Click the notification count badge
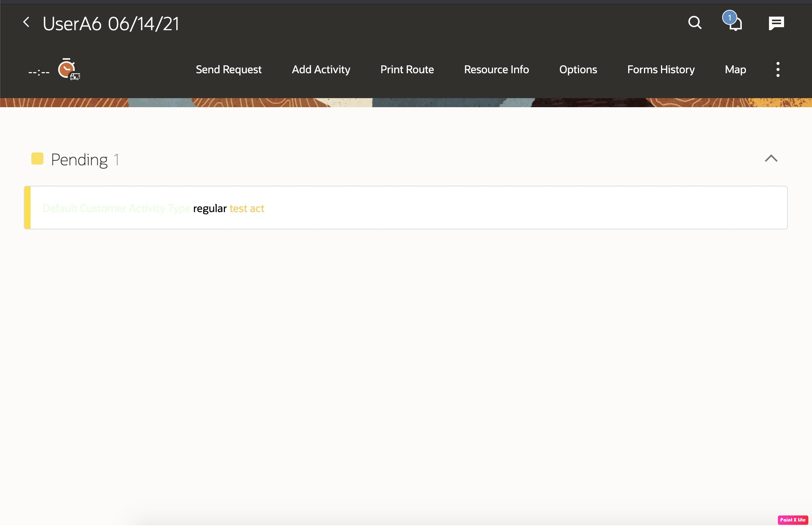812x528 pixels. point(729,17)
